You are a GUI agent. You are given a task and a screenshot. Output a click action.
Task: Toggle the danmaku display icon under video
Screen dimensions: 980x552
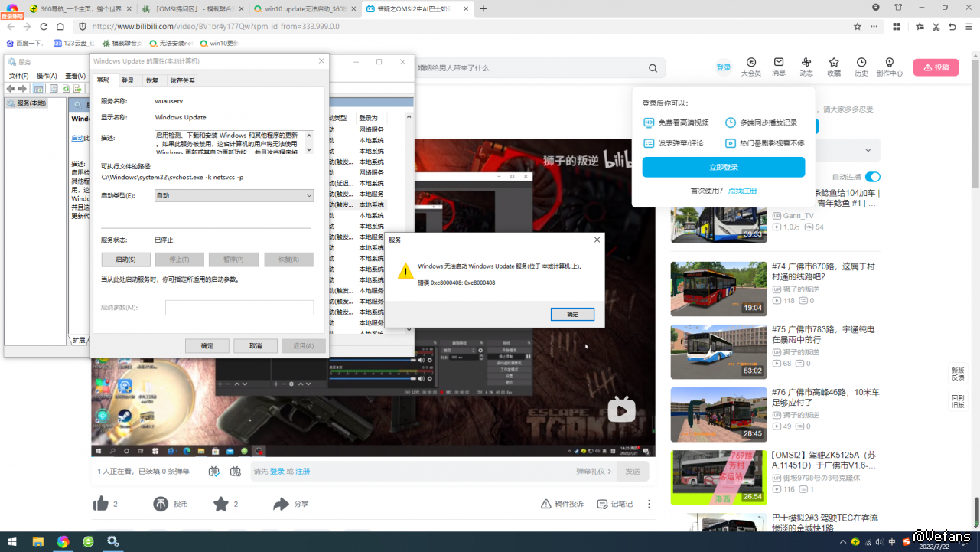click(213, 472)
